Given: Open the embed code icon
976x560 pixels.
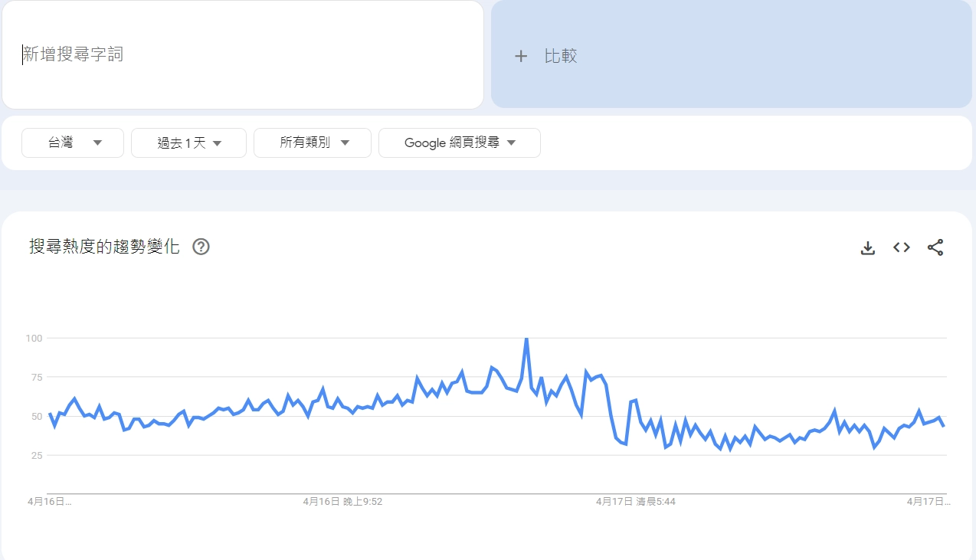Looking at the screenshot, I should (x=902, y=247).
